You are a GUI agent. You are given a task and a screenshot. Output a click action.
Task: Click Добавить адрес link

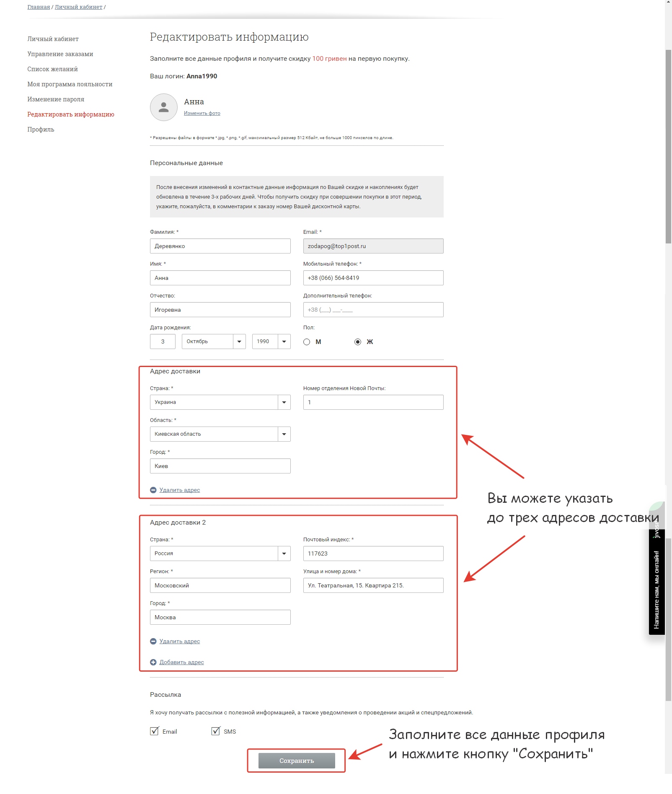181,662
